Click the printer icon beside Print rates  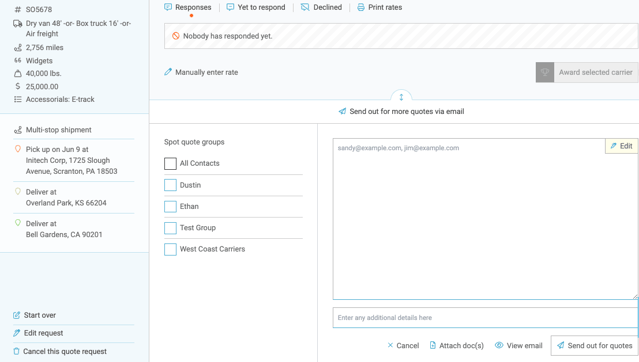[361, 7]
